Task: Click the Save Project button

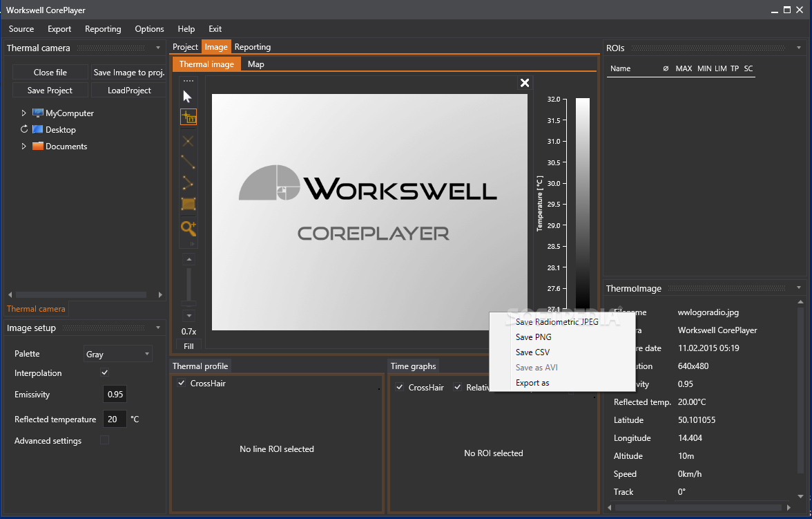Action: point(50,91)
